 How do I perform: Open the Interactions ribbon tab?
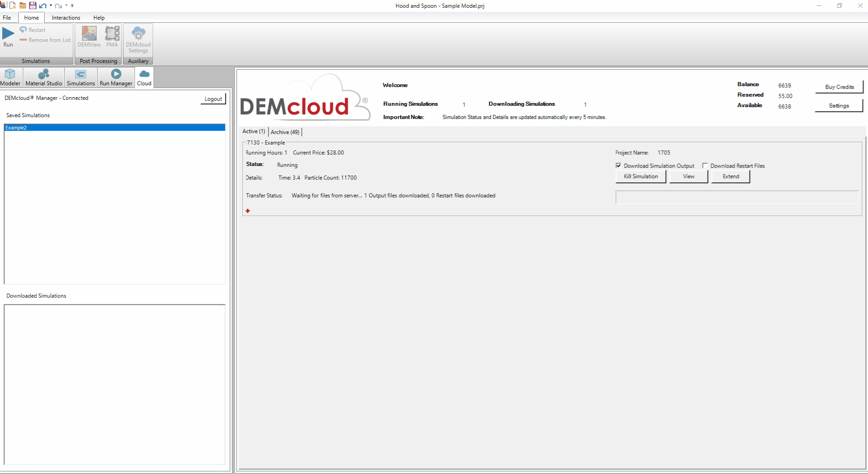click(x=66, y=17)
